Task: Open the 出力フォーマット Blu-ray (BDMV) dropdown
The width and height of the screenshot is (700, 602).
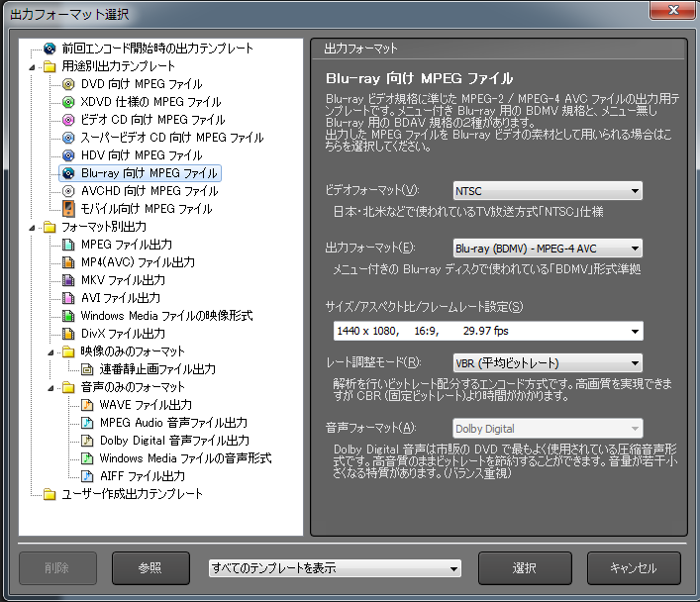Action: coord(548,249)
